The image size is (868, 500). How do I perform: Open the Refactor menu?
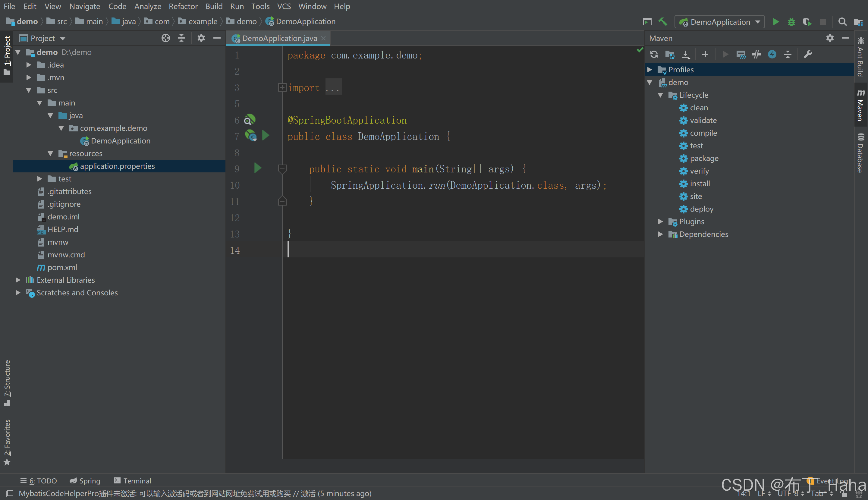click(183, 6)
